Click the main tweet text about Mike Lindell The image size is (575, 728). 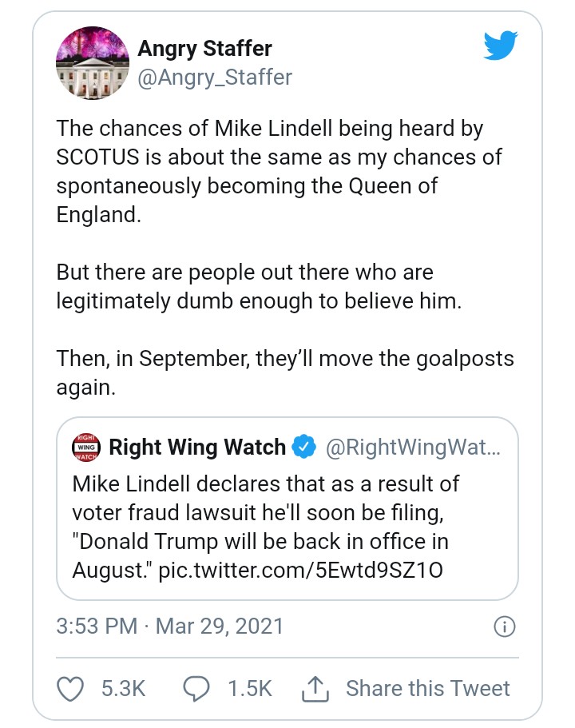(x=280, y=172)
